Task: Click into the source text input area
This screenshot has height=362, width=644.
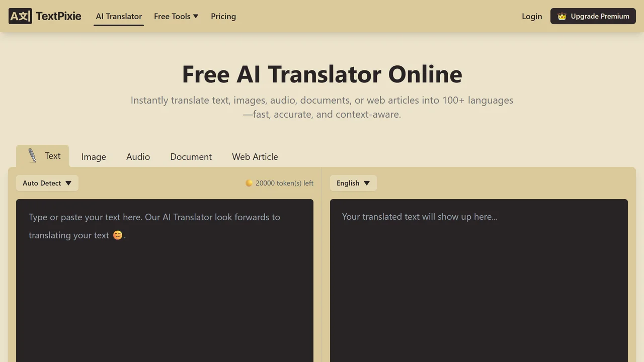Action: pos(165,281)
